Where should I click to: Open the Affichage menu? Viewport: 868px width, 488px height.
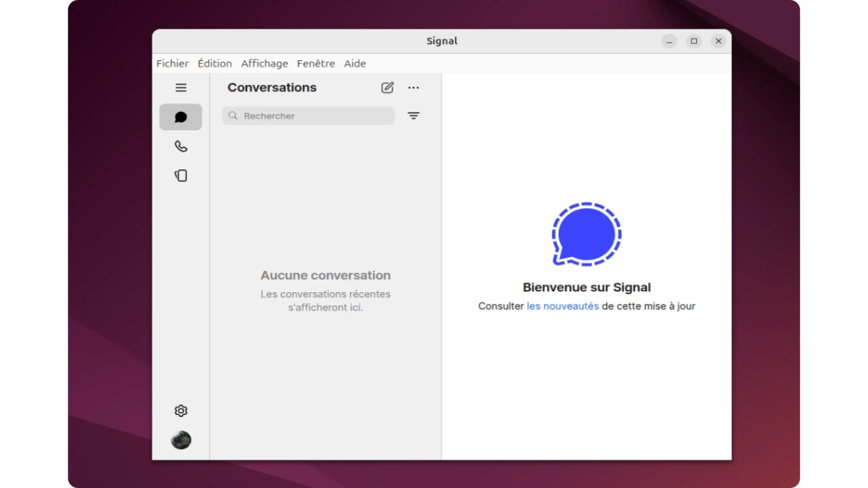click(264, 64)
